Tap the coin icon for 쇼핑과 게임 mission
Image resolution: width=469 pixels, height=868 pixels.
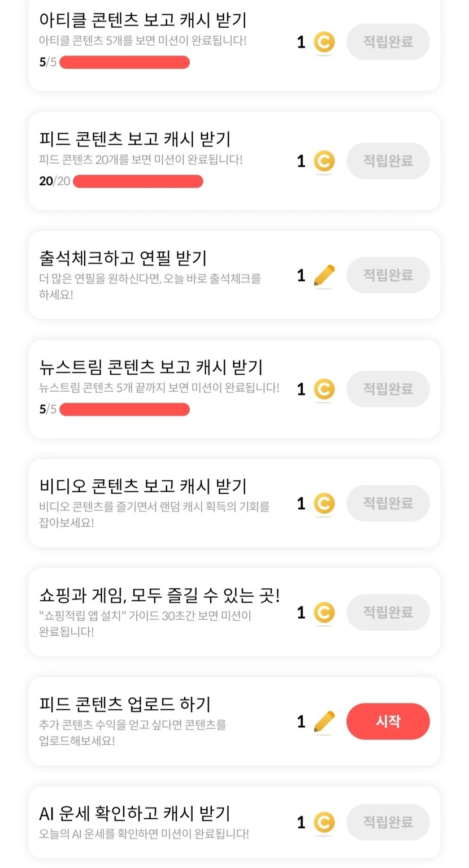tap(324, 613)
